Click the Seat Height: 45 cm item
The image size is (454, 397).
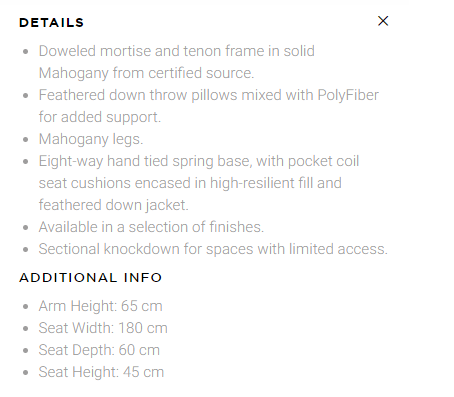click(x=101, y=372)
